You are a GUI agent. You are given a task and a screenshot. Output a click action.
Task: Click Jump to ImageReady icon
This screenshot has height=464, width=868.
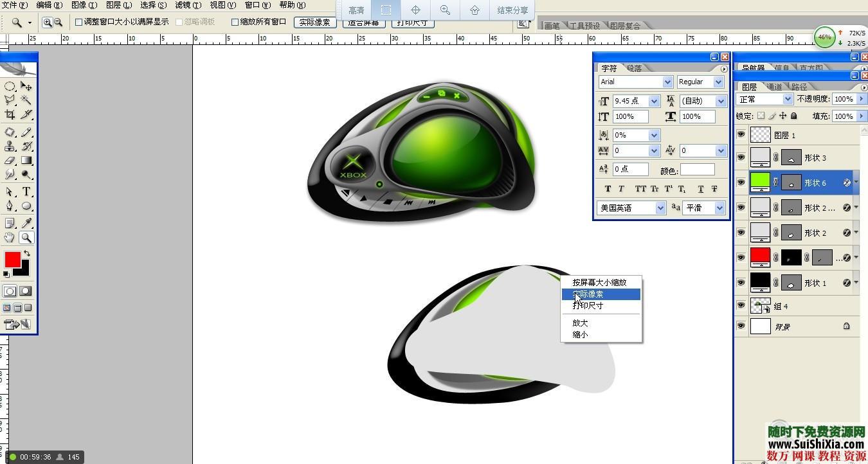18,325
